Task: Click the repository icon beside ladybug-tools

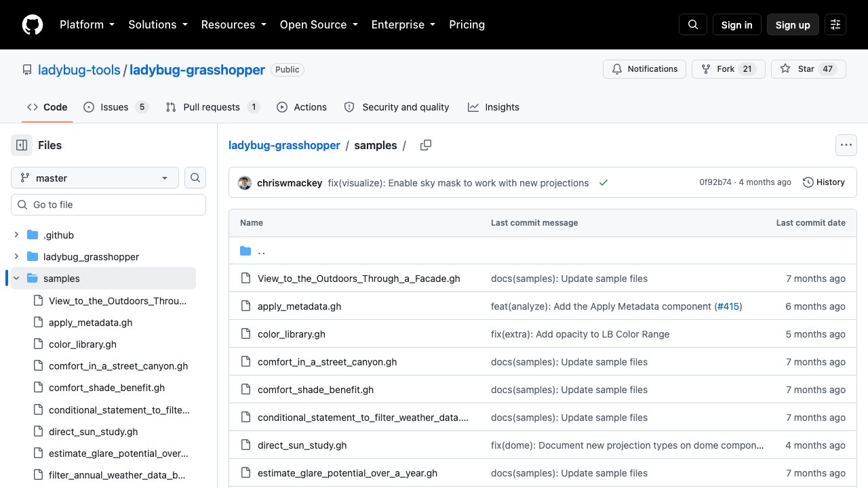Action: 27,70
